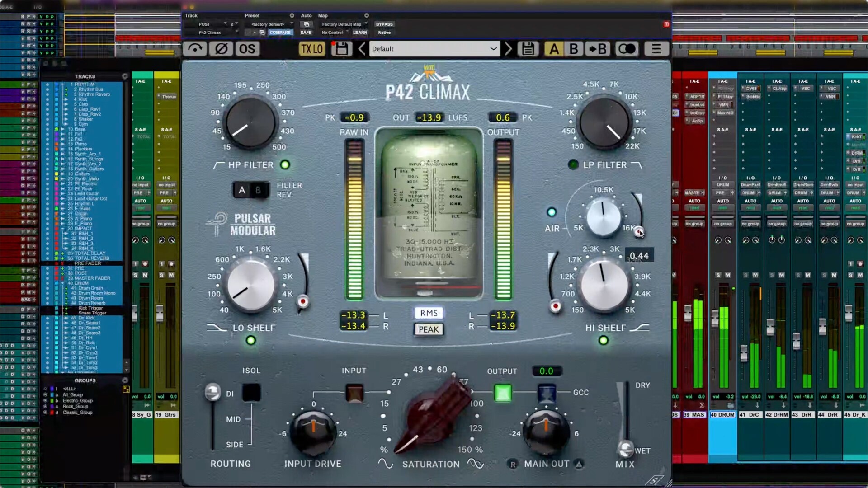Select B state button
Viewport: 868px width, 488px height.
tap(573, 48)
